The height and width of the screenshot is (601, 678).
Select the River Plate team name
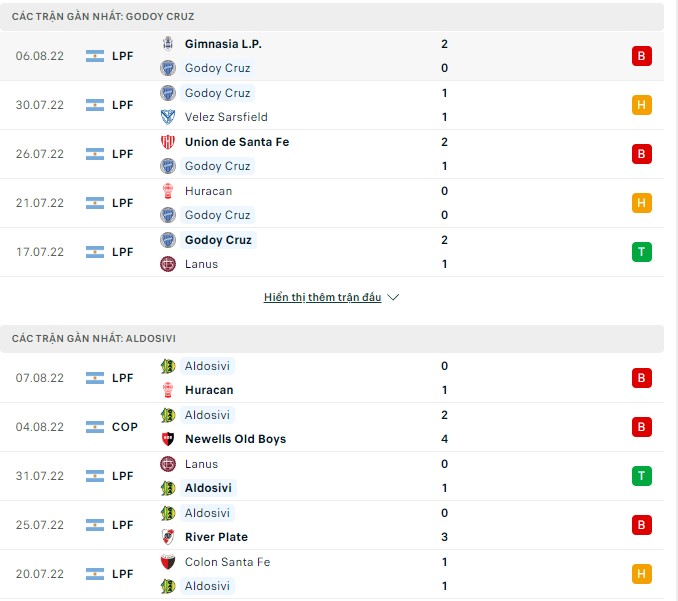[216, 537]
